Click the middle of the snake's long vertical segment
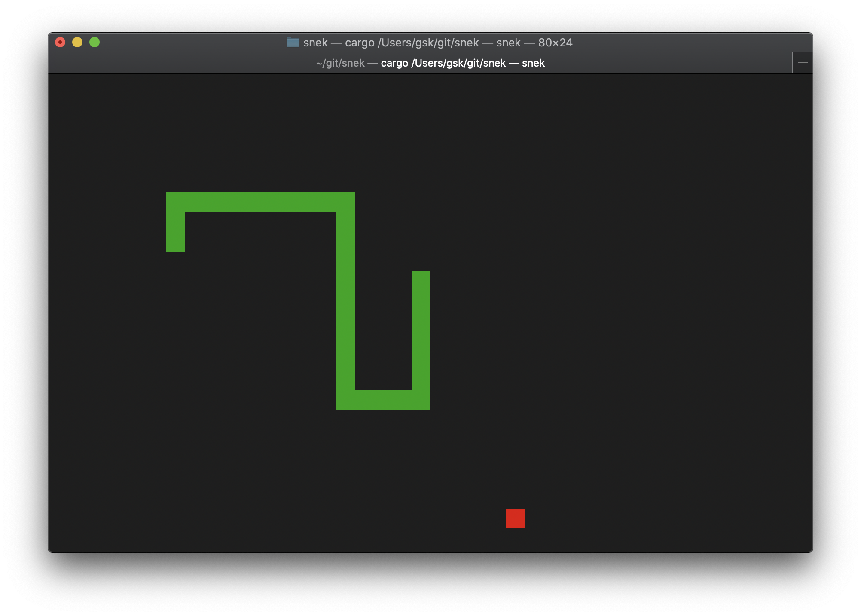 345,301
